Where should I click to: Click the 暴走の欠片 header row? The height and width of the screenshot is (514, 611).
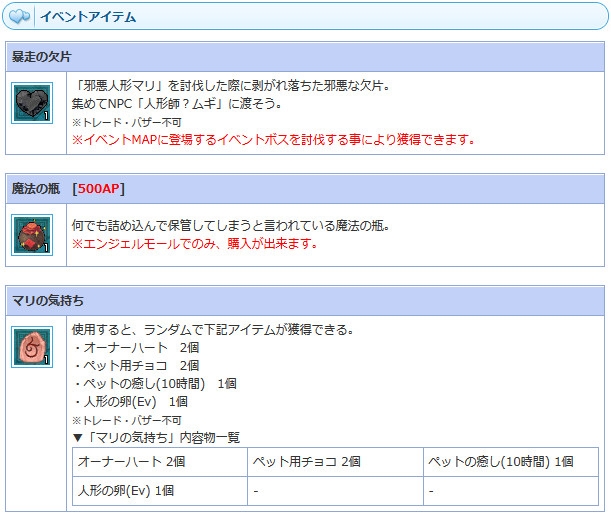[x=305, y=57]
